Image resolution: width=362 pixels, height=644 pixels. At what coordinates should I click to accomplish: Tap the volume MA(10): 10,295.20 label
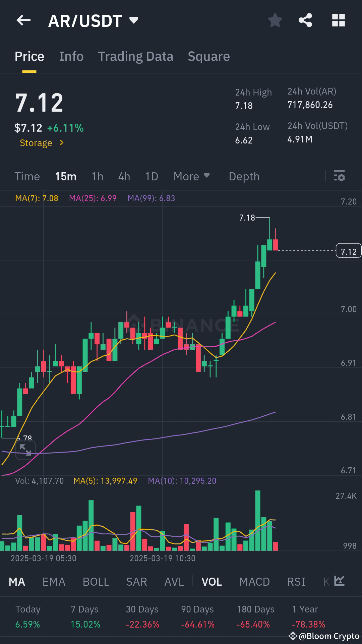[x=182, y=481]
